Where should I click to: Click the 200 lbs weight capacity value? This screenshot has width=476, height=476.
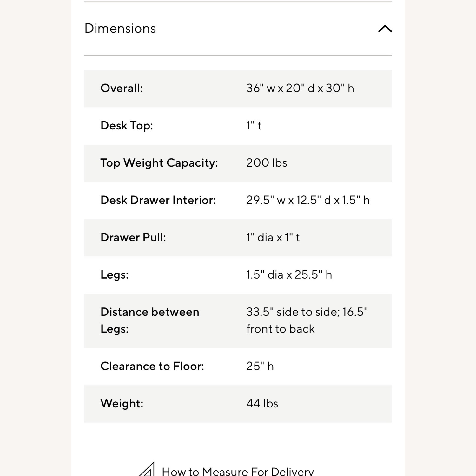(x=267, y=163)
